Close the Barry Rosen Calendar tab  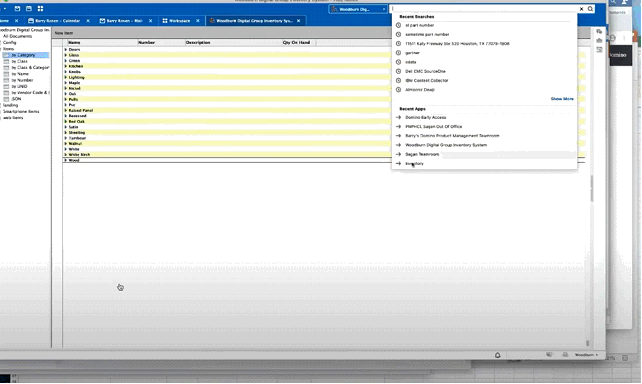pos(88,20)
